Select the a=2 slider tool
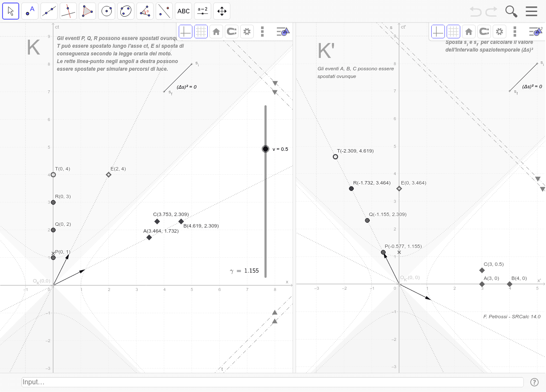546x392 pixels. (x=203, y=11)
